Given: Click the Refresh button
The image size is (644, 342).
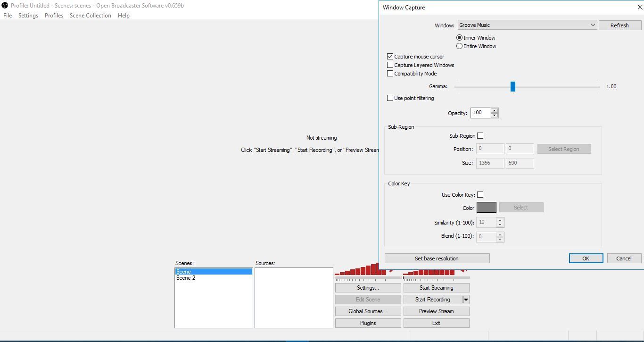Looking at the screenshot, I should pyautogui.click(x=620, y=25).
